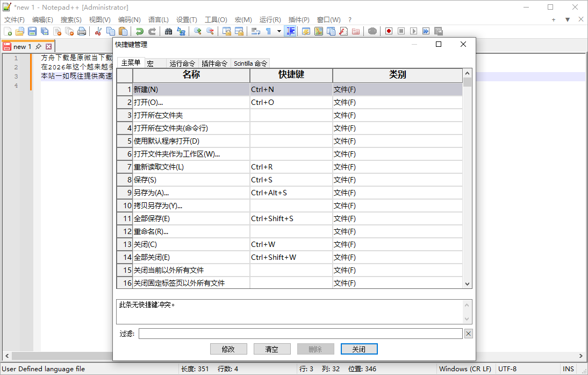588x375 pixels.
Task: Toggle word wrap on the toolbar
Action: (x=255, y=31)
